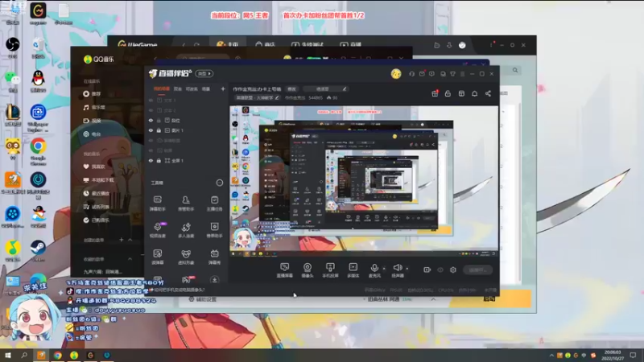
Task: Click the share icon above the preview
Action: tap(488, 93)
